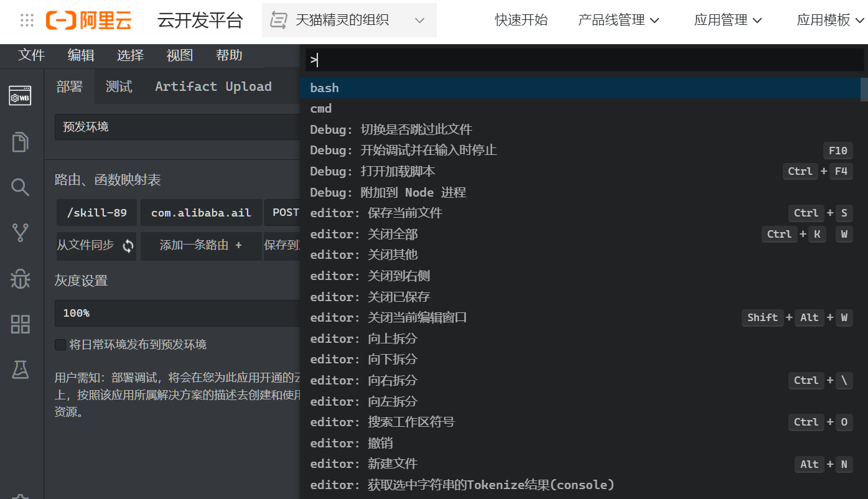Select editor: 获取选中字符串的Tokenize结果(console)

580,485
